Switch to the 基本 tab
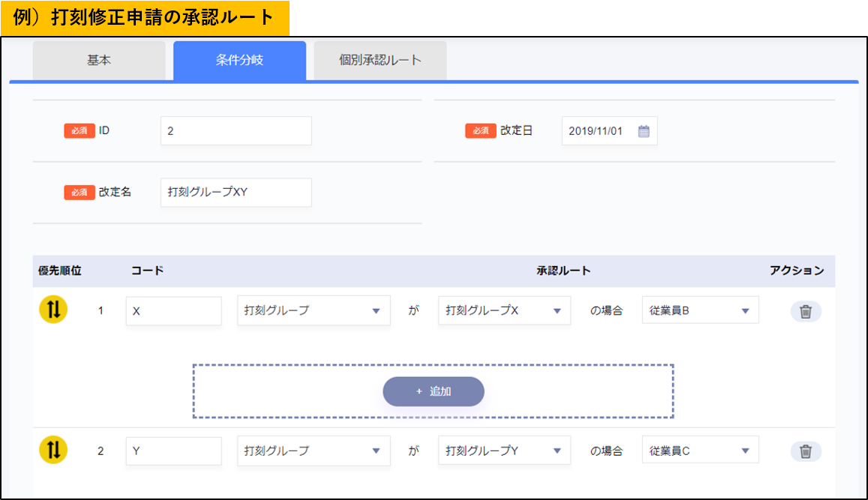This screenshot has width=868, height=500. [x=99, y=61]
